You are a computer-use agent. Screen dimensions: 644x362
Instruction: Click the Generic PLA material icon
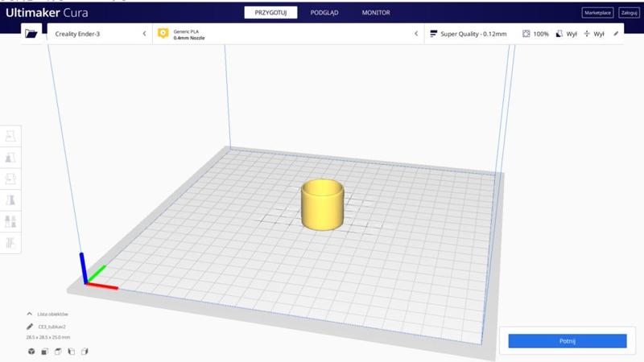tap(163, 33)
